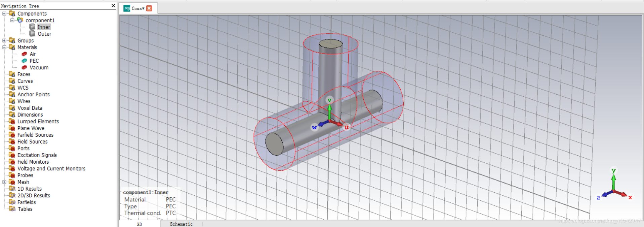Select Mesh in navigation tree
Viewport: 644px width, 227px height.
point(23,182)
